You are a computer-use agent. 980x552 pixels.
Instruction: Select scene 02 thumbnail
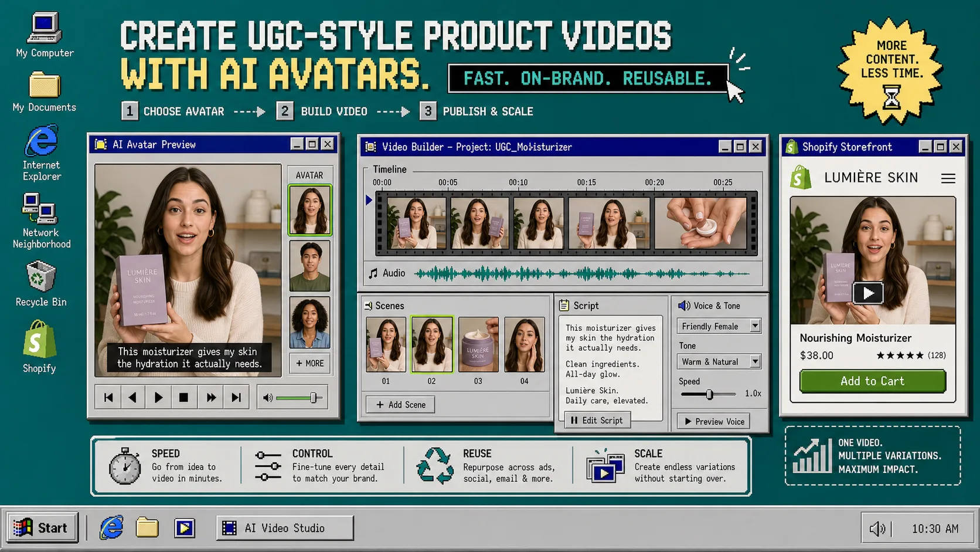tap(432, 344)
